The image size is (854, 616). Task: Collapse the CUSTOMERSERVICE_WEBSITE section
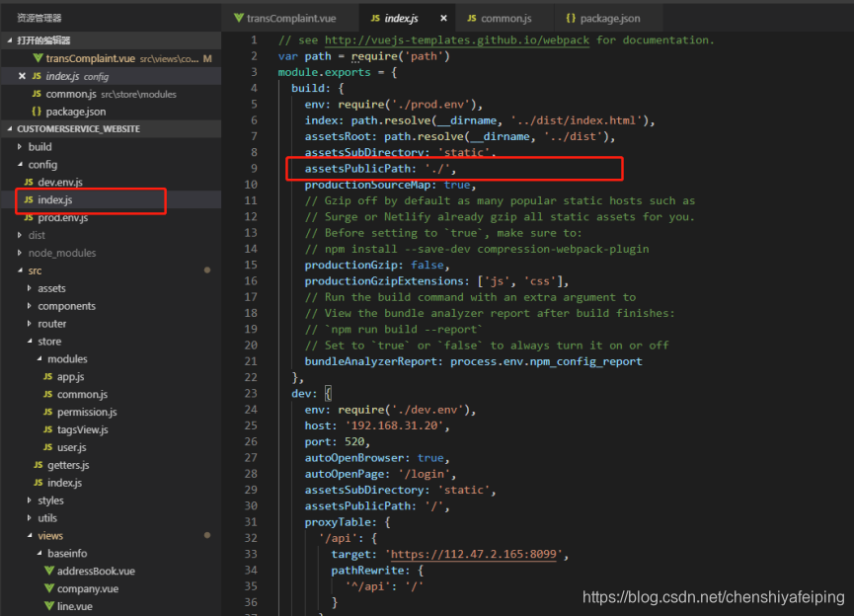pos(10,129)
